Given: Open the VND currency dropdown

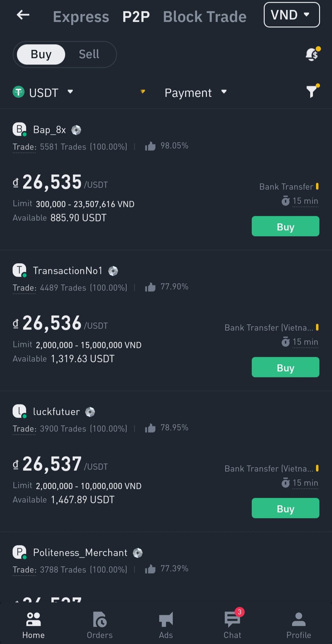Looking at the screenshot, I should click(291, 15).
